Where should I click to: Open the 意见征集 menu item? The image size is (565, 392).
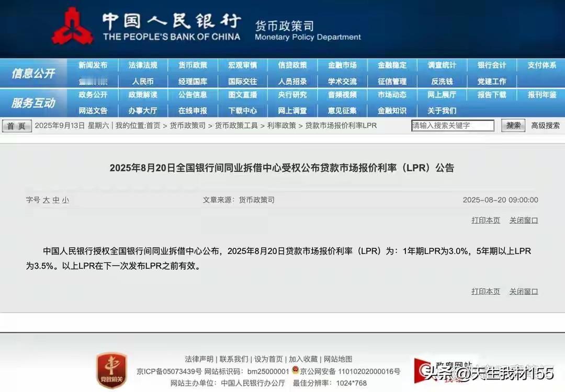(342, 110)
